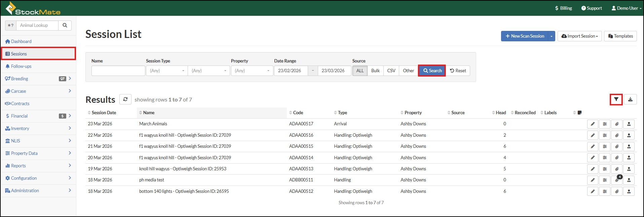Click the Templates button

(x=620, y=36)
